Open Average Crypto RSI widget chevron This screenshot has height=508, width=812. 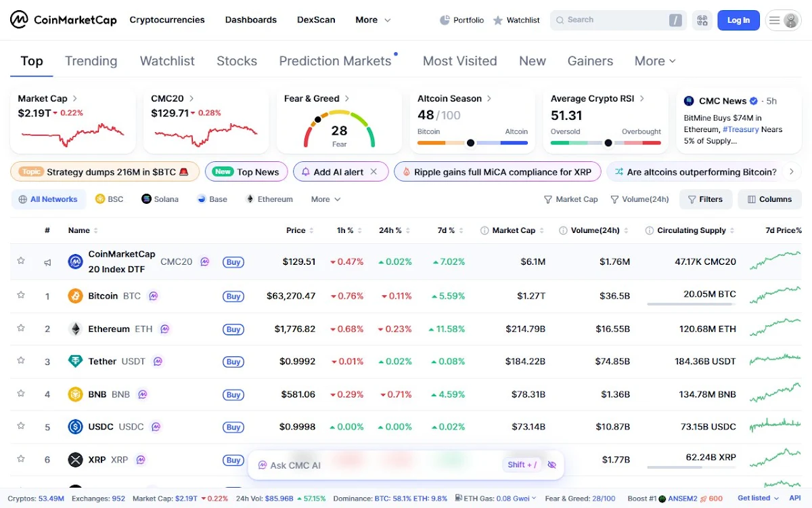pos(642,98)
